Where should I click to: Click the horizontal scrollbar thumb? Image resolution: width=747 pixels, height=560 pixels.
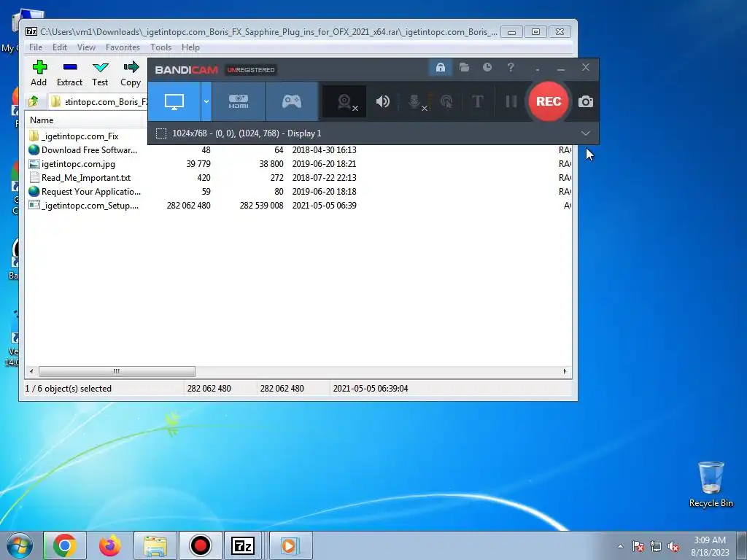[x=117, y=371]
